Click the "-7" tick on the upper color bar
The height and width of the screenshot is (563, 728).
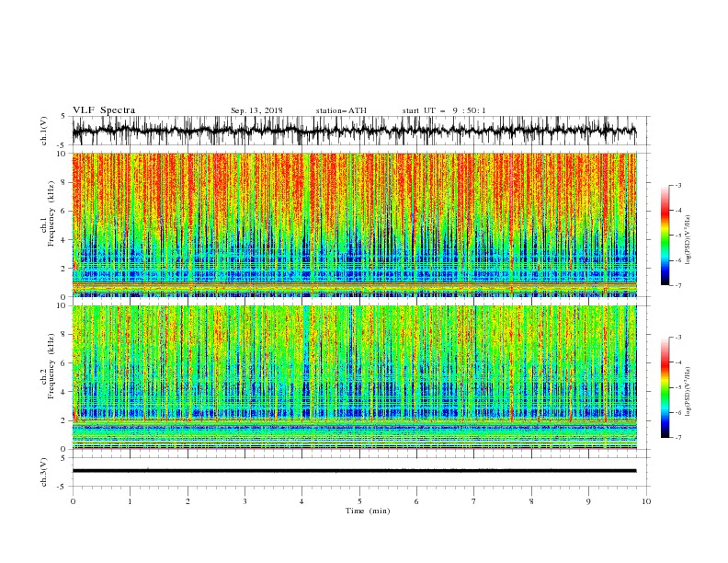677,285
